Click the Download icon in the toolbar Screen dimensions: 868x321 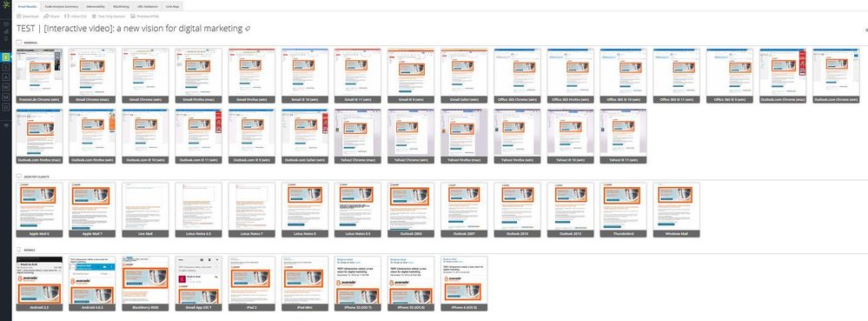coord(19,17)
